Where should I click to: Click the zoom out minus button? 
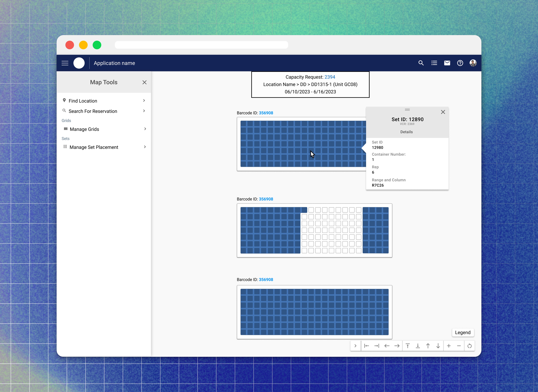(459, 346)
